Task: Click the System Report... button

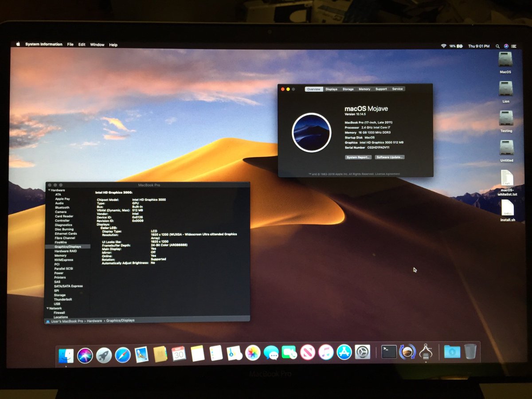Action: [x=358, y=157]
